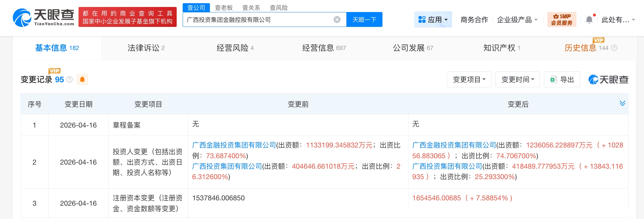Click the TianYanCha logo

pyautogui.click(x=44, y=17)
